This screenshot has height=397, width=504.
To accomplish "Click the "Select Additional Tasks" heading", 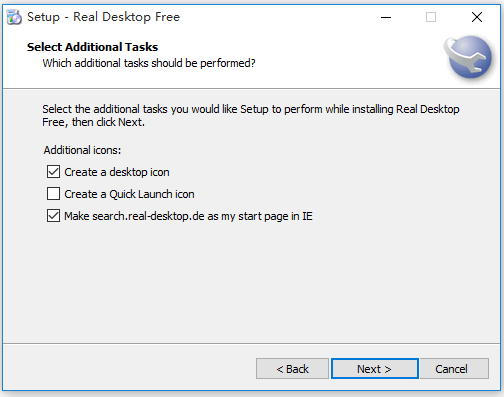I will point(92,47).
